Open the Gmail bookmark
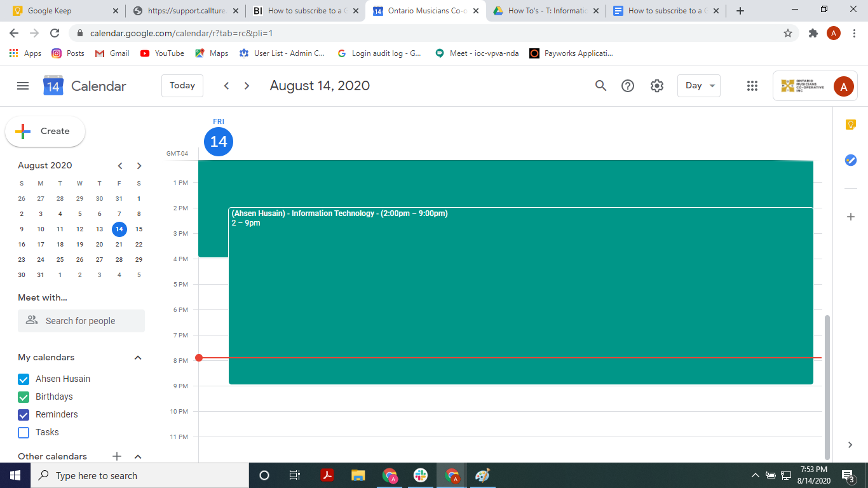Screen dimensions: 868x488 (112, 53)
